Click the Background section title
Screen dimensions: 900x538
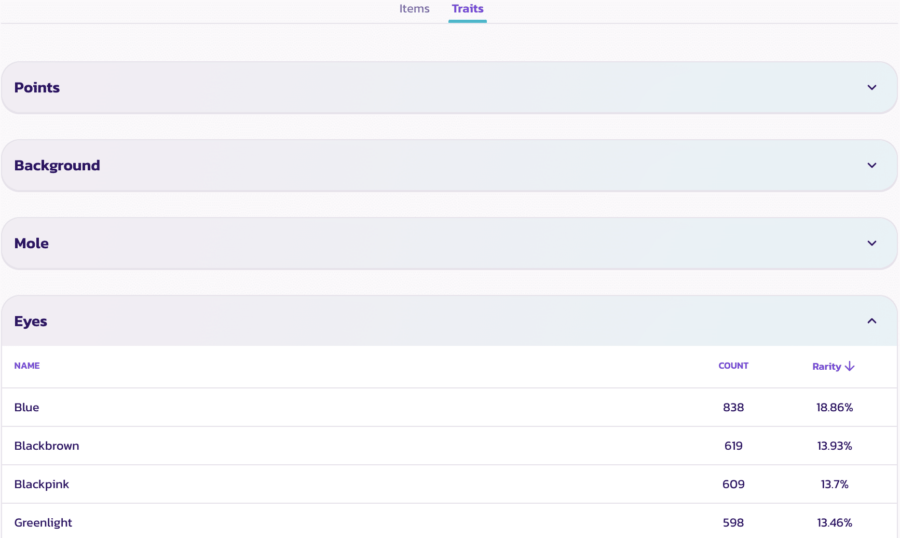click(57, 166)
